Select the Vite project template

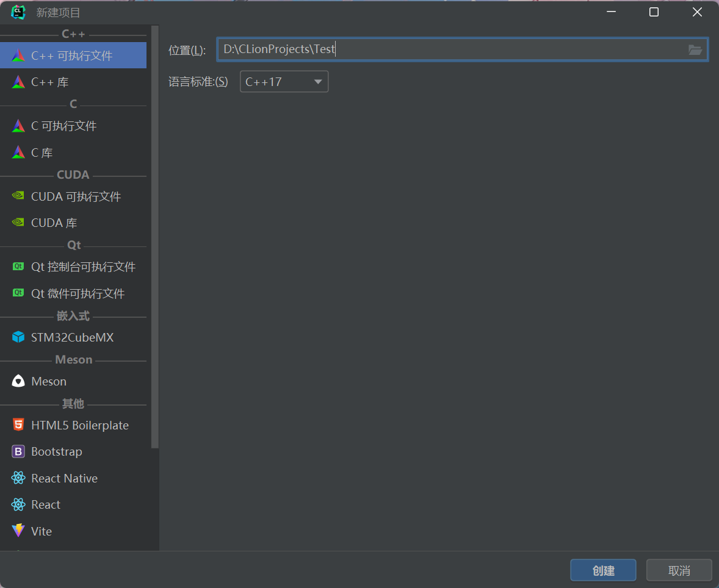click(x=42, y=531)
